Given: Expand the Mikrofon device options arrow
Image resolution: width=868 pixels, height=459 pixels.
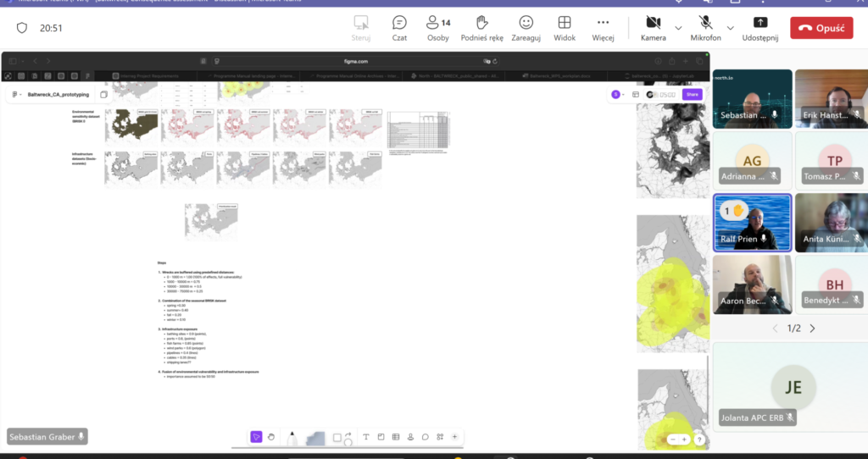Looking at the screenshot, I should click(731, 27).
